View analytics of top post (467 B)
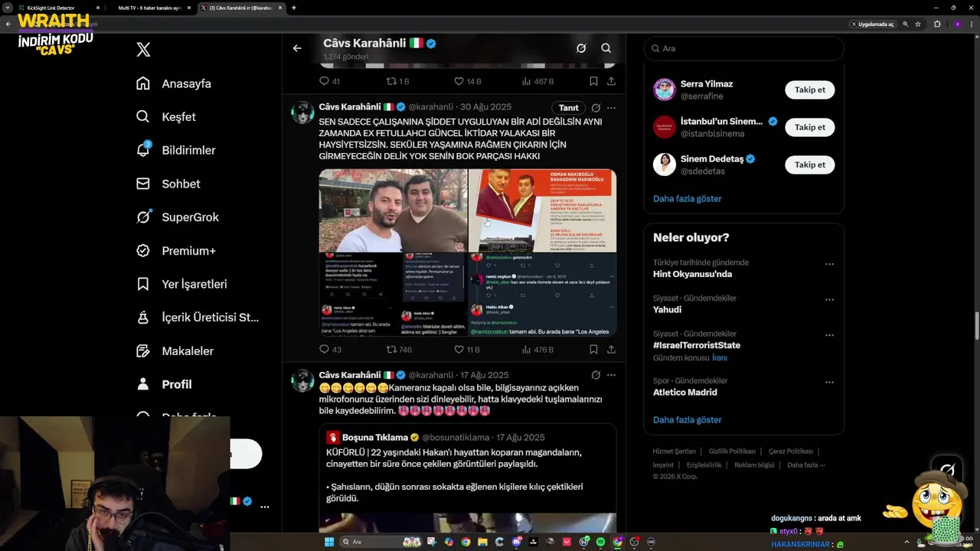The width and height of the screenshot is (980, 551). (537, 81)
